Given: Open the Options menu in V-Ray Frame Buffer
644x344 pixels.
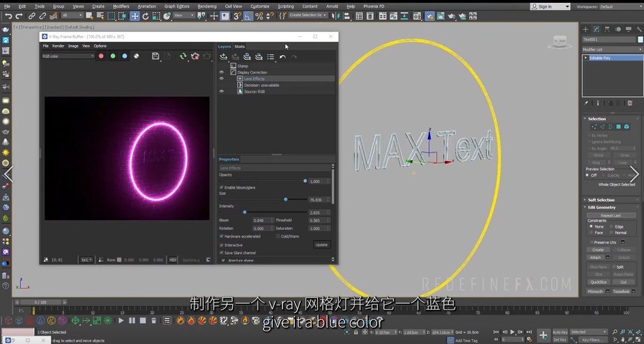Looking at the screenshot, I should pyautogui.click(x=100, y=46).
